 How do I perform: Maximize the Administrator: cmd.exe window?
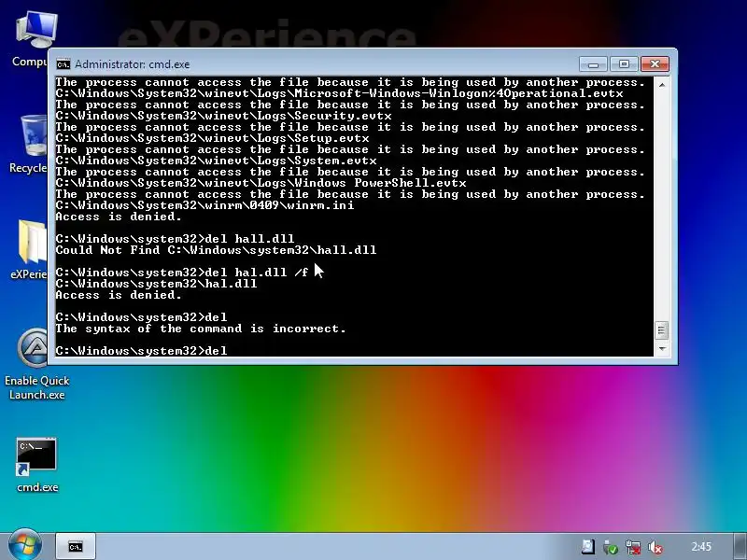point(624,63)
